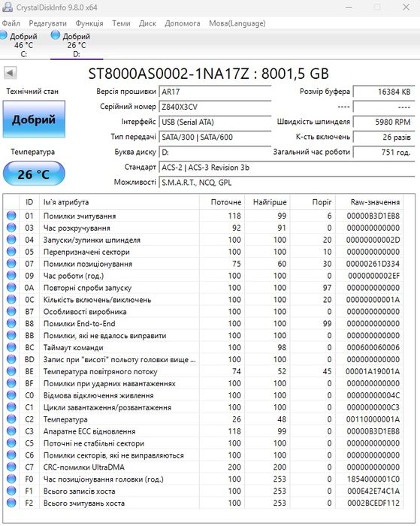Open the Теми menu

click(x=121, y=23)
